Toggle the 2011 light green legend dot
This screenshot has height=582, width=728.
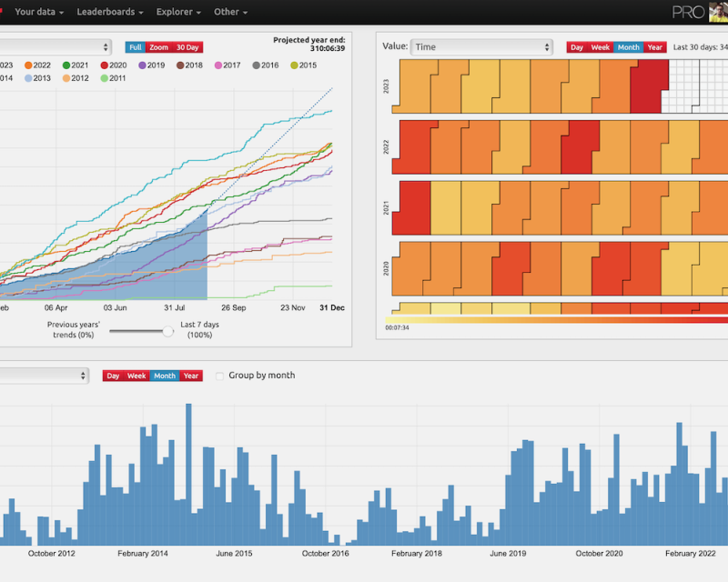click(105, 79)
